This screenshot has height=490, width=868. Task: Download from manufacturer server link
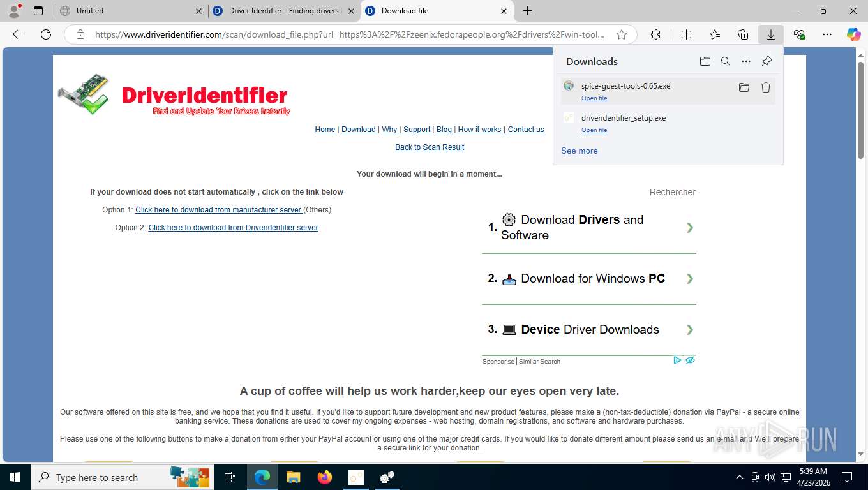click(x=218, y=210)
